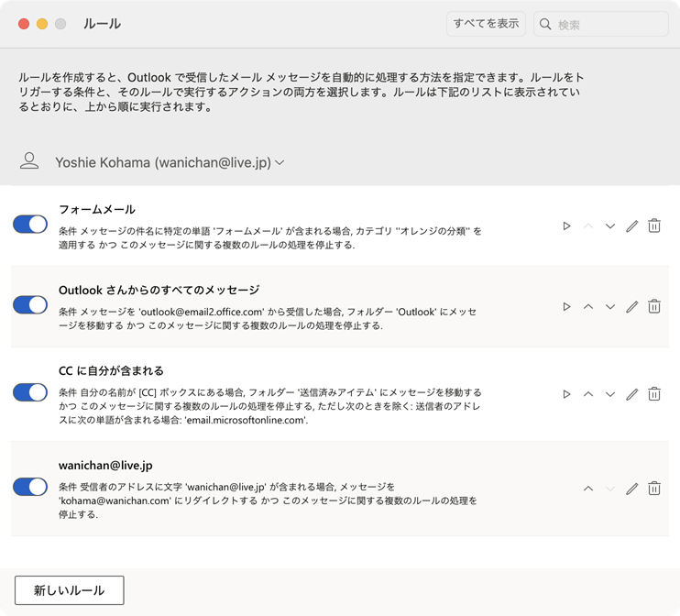Toggle off the CC に自分が含まれる rule
Image resolution: width=680 pixels, height=616 pixels.
click(x=30, y=393)
